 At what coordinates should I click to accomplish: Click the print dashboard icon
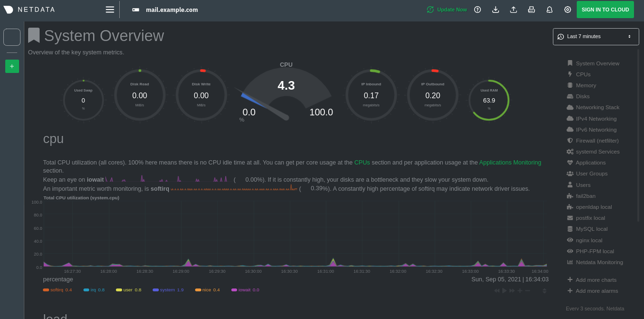coord(531,10)
